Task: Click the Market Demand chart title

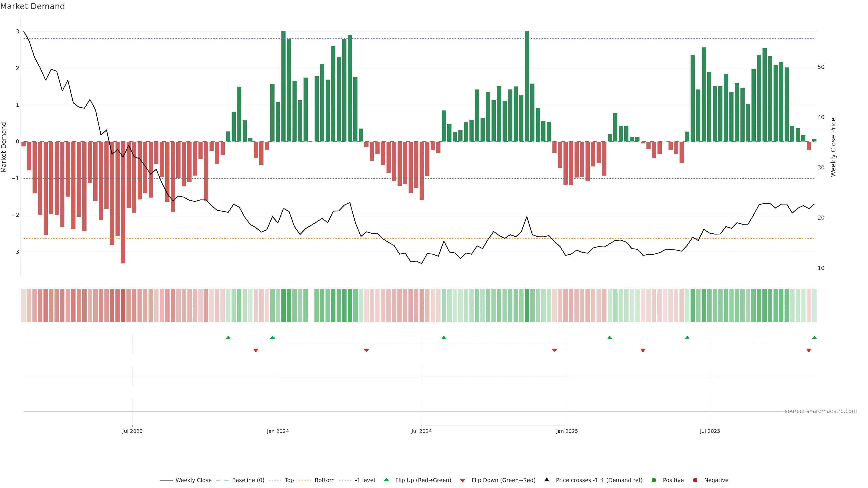Action: 32,6
